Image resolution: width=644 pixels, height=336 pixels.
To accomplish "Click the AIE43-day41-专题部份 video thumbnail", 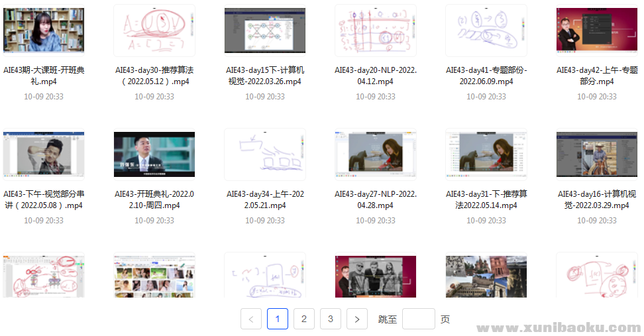I will (x=486, y=30).
